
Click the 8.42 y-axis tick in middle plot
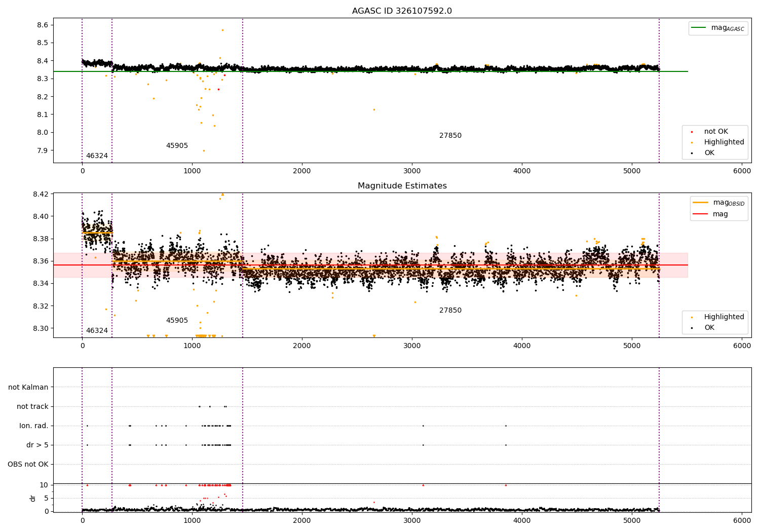41,195
